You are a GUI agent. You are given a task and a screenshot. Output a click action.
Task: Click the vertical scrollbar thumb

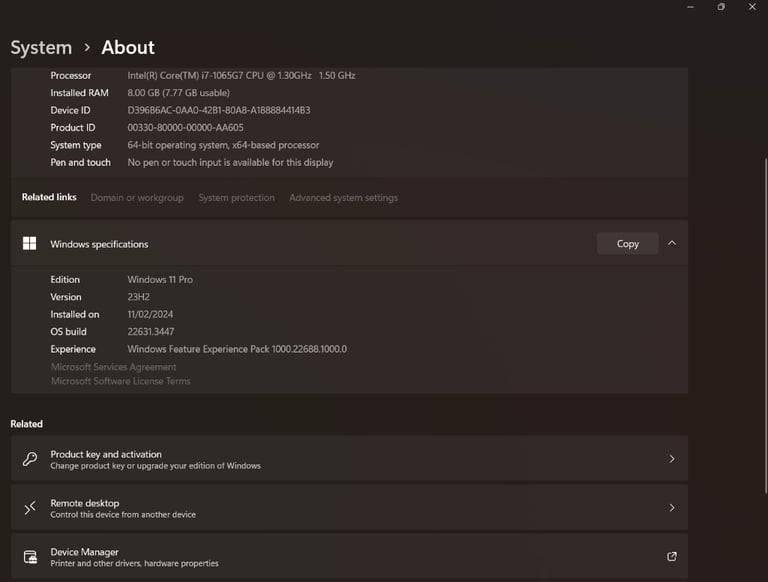click(x=766, y=326)
